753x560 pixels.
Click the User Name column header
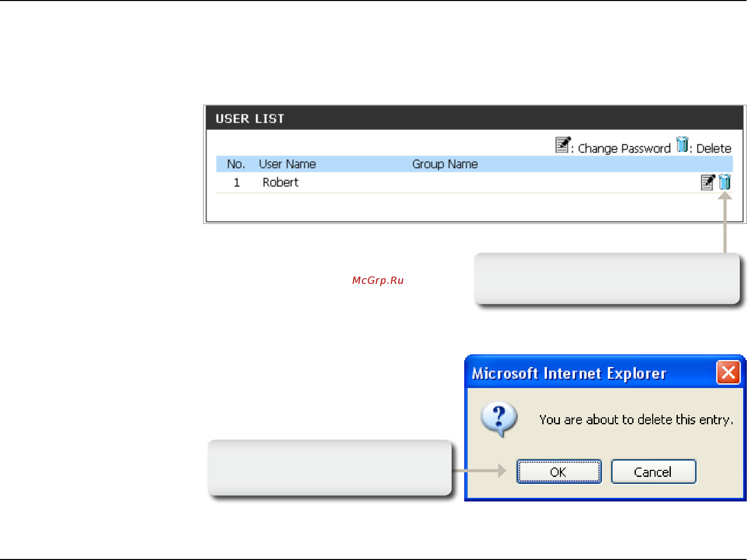tap(287, 164)
